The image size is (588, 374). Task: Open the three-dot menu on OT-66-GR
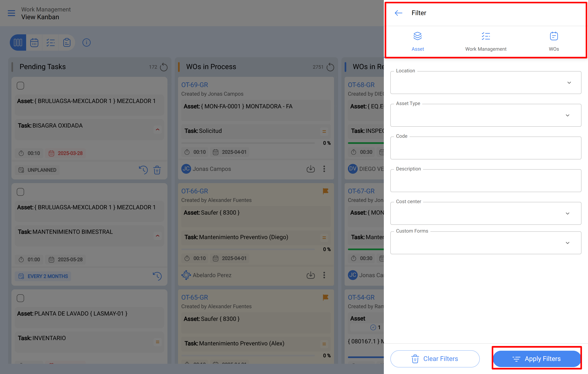click(324, 275)
